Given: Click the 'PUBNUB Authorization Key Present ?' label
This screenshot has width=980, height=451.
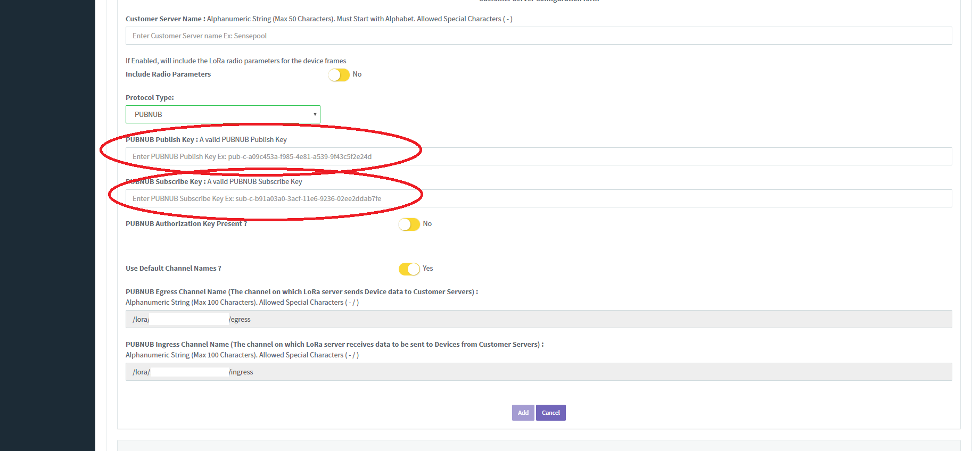Looking at the screenshot, I should coord(186,223).
